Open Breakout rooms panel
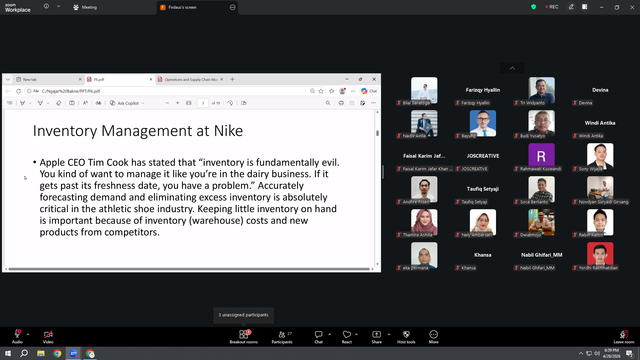This screenshot has width=640, height=360. click(x=244, y=336)
